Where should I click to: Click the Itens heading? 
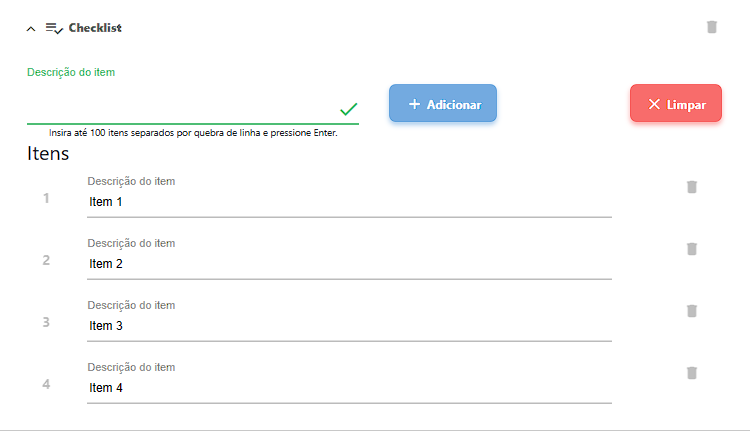[x=48, y=154]
